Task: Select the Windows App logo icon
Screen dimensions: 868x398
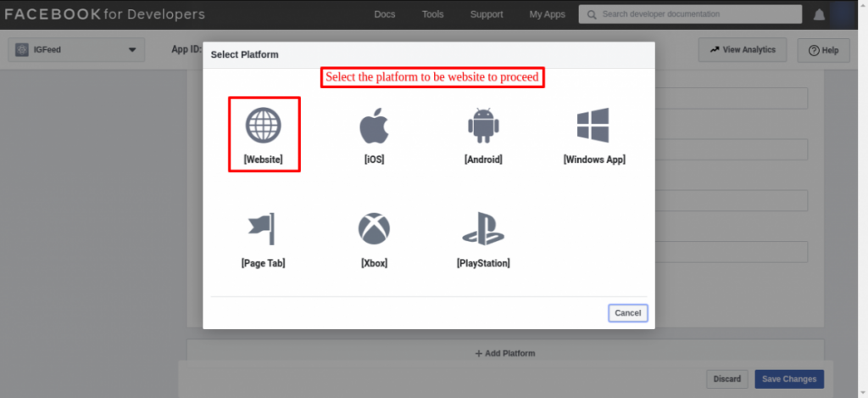Action: coord(593,126)
